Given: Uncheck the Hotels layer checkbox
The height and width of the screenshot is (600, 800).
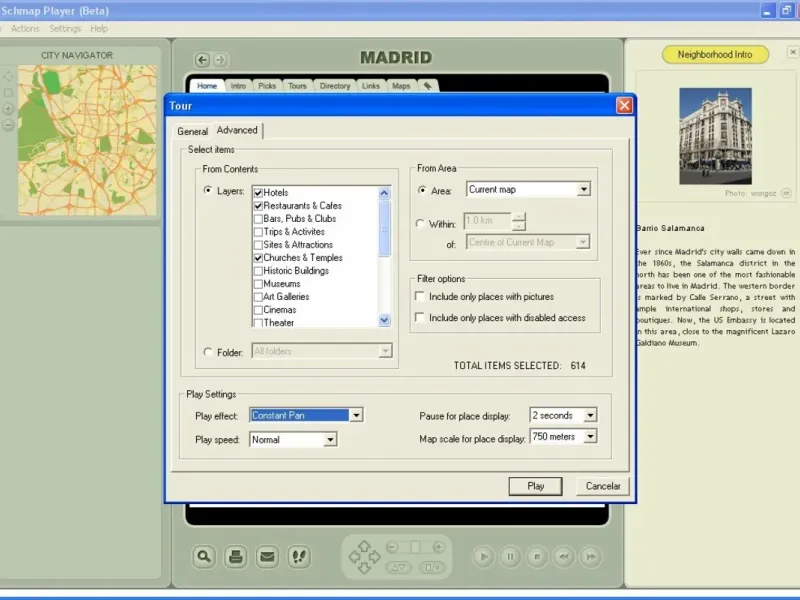Looking at the screenshot, I should [x=258, y=193].
